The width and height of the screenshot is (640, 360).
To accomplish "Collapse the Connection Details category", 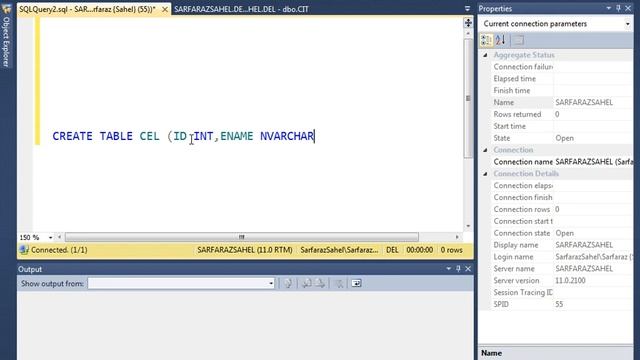I will point(485,173).
